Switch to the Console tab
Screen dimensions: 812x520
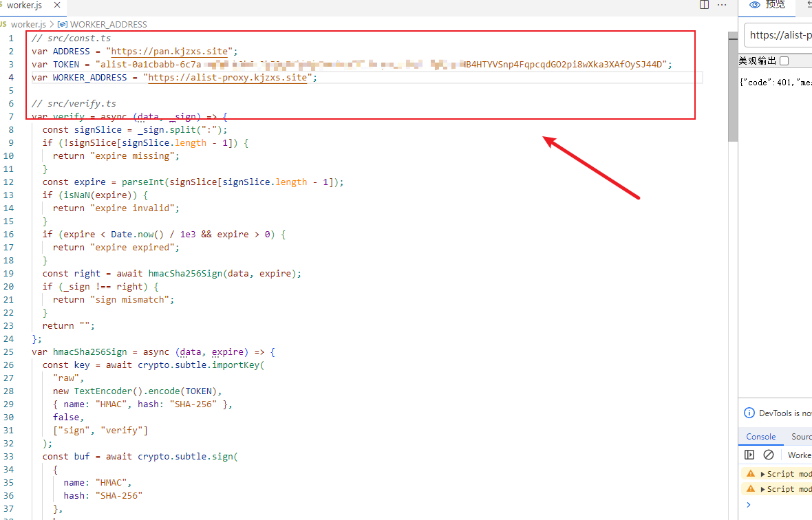tap(760, 437)
